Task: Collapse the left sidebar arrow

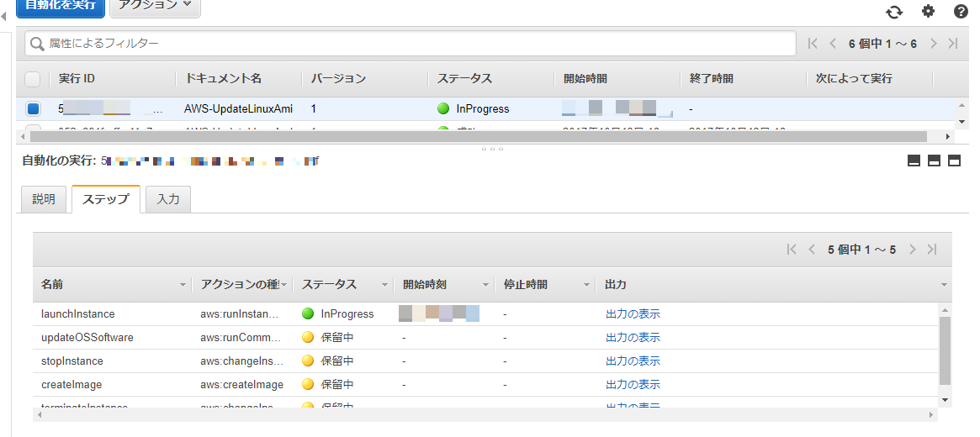Action: 4,16
